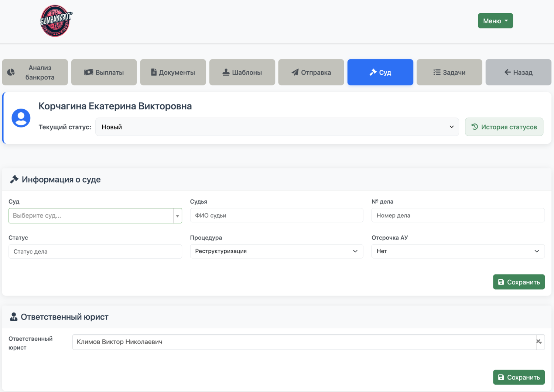
Task: Open the Задачи tab
Action: click(449, 72)
